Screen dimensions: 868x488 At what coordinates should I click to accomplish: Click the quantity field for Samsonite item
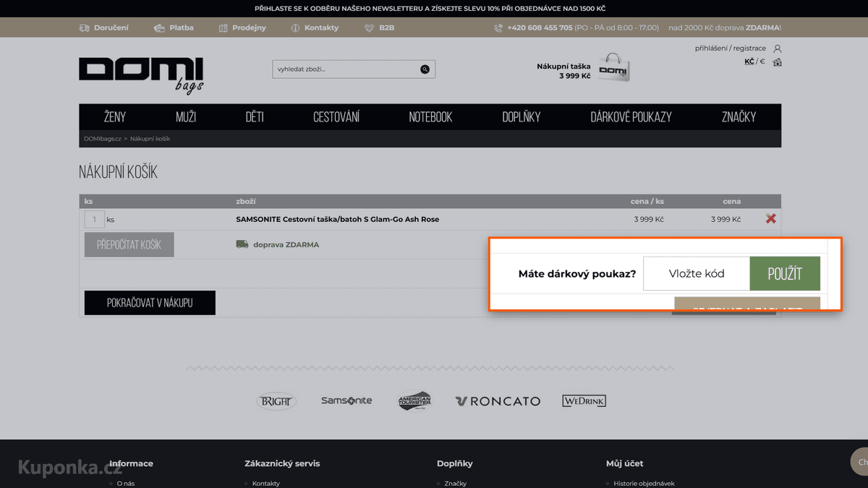point(95,219)
